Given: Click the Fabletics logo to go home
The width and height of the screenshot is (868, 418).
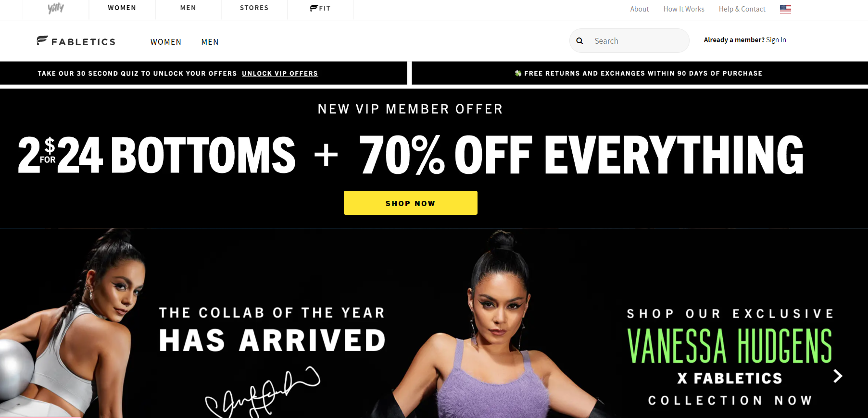Looking at the screenshot, I should click(76, 41).
